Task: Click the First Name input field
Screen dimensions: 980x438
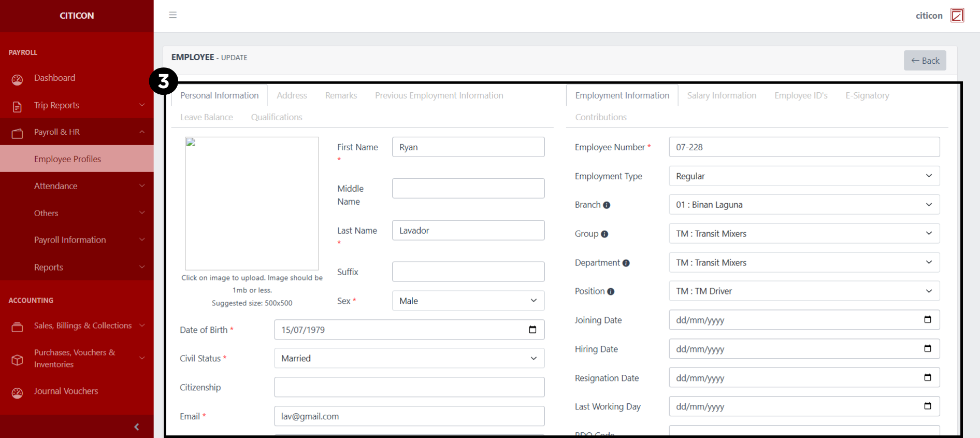Action: tap(468, 147)
